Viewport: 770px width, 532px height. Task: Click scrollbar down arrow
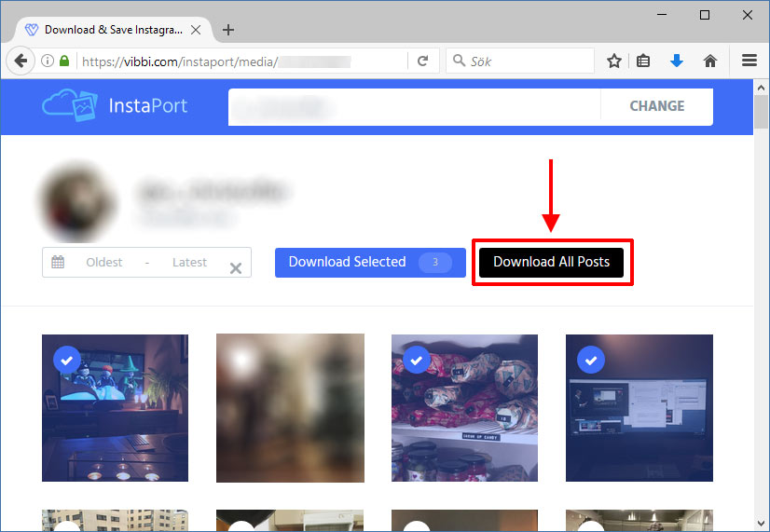762,524
